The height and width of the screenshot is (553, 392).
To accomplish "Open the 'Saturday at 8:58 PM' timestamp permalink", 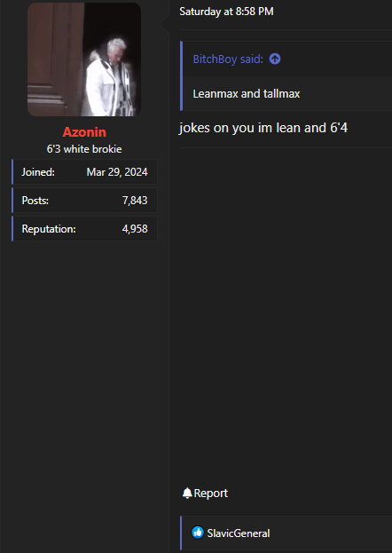I will pos(226,12).
